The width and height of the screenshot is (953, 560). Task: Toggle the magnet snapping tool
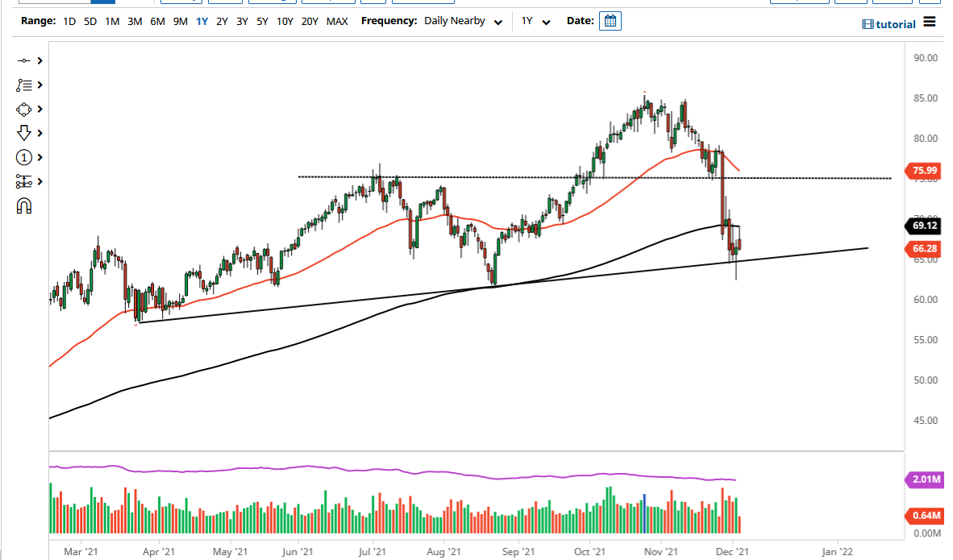(25, 206)
